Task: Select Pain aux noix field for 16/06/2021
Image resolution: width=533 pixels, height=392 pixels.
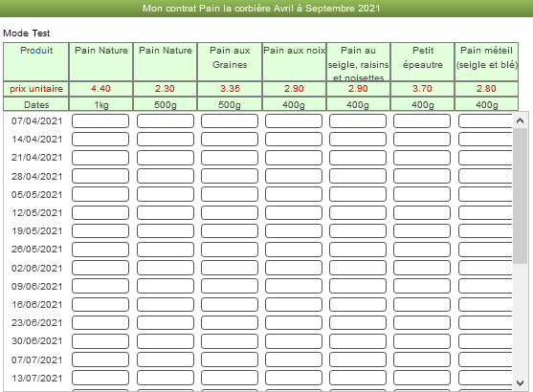Action: (x=294, y=305)
